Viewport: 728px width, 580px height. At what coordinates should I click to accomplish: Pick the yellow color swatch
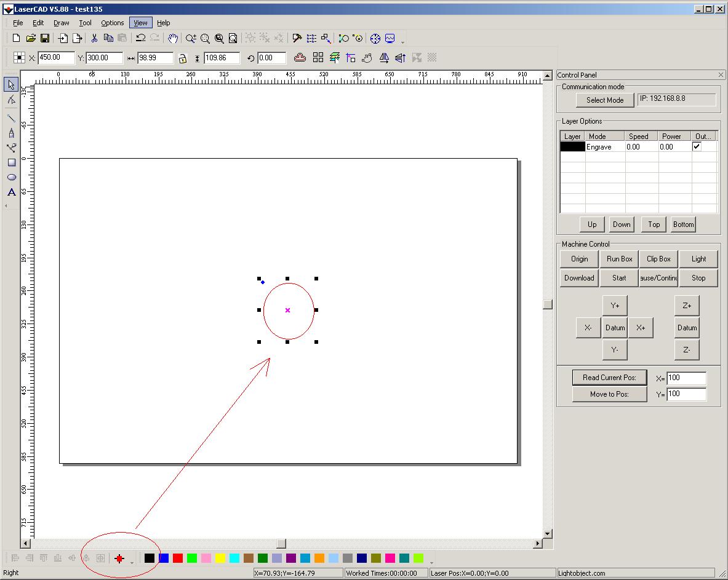click(220, 558)
